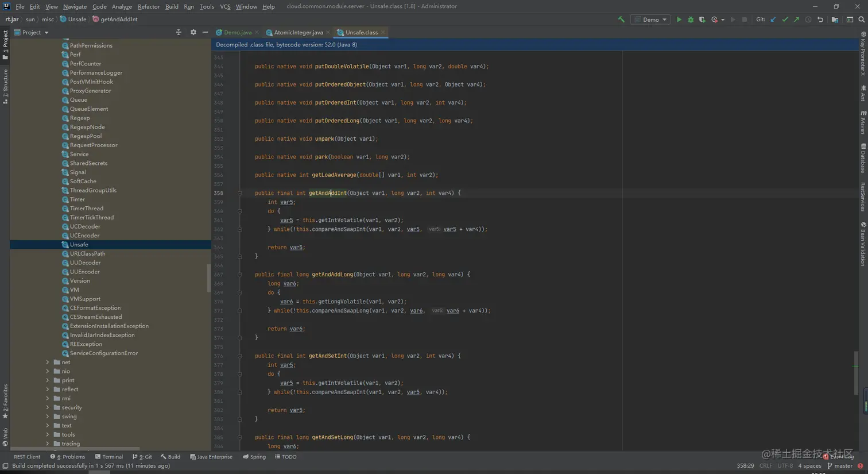Switch to the AtomicInteger.java tab
The width and height of the screenshot is (868, 474).
(298, 33)
